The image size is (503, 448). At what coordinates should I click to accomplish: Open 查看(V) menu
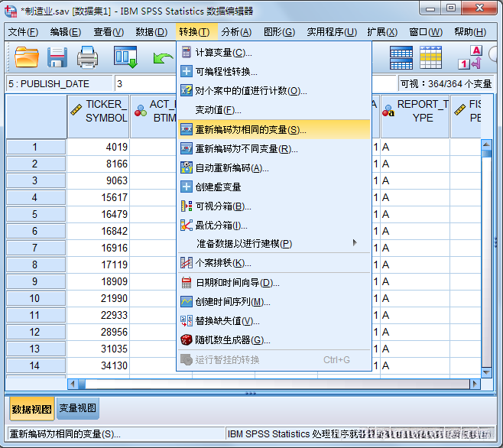tap(109, 32)
